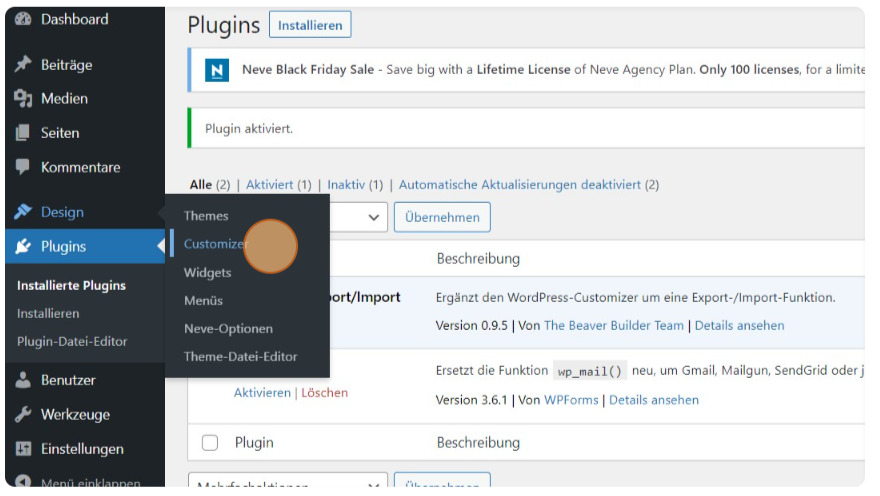880x496 pixels.
Task: Click the Menü einklappen arrow icon
Action: 23,481
